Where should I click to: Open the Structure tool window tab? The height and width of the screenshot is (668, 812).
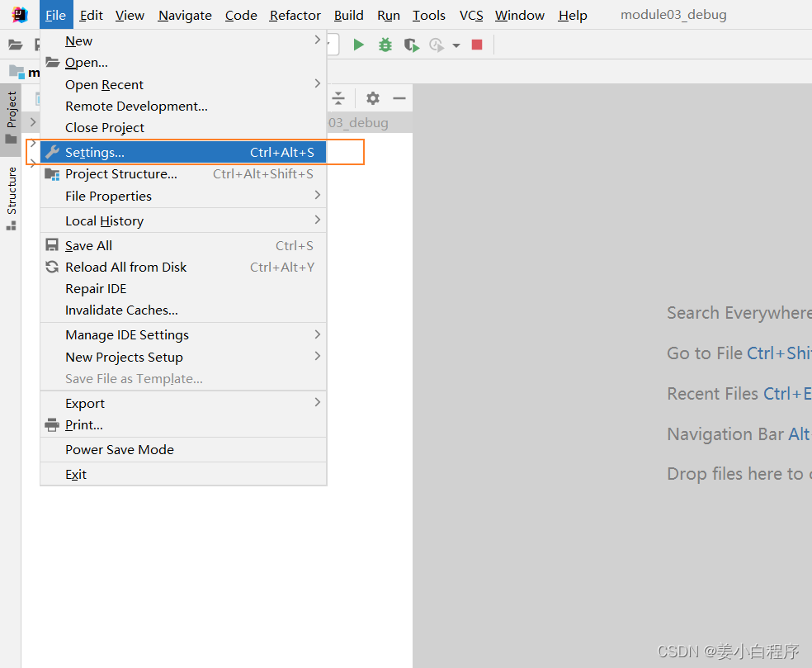click(11, 198)
